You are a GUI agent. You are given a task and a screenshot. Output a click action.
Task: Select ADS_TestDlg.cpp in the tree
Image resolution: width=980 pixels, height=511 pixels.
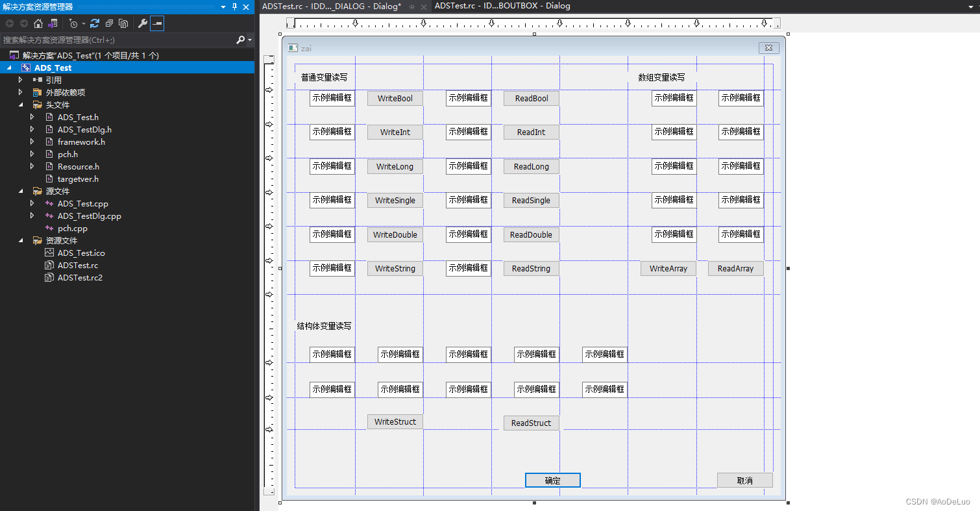(90, 216)
